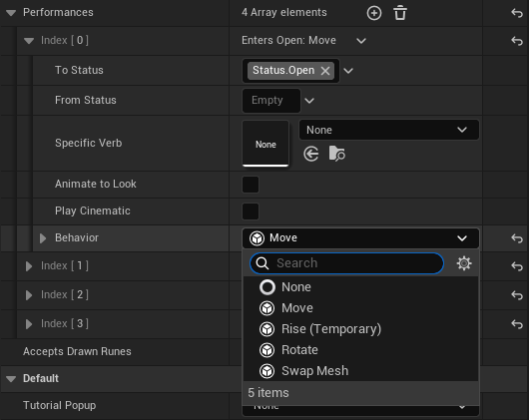The image size is (529, 420).
Task: Empty the Performances array with trash icon
Action: coord(400,13)
